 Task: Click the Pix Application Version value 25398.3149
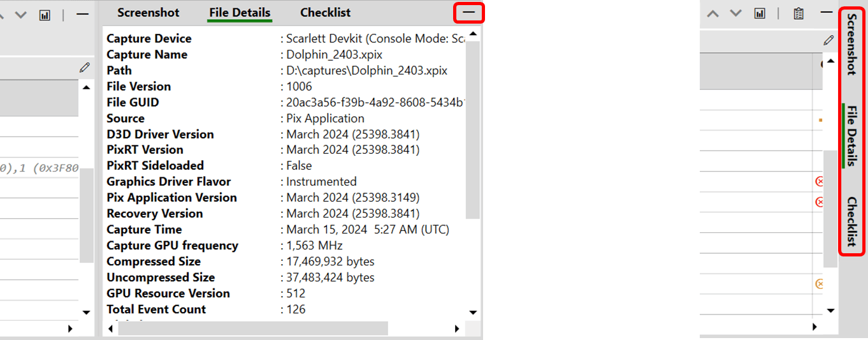[x=353, y=198]
